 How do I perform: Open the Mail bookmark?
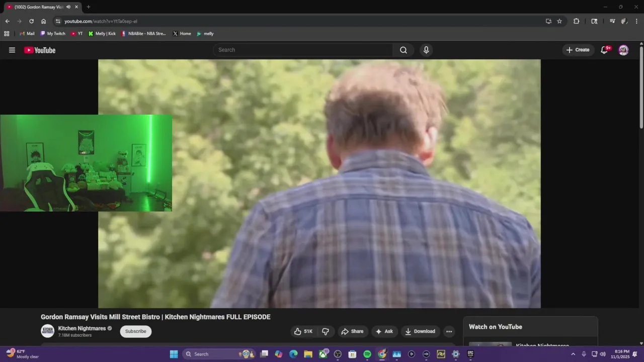(27, 34)
